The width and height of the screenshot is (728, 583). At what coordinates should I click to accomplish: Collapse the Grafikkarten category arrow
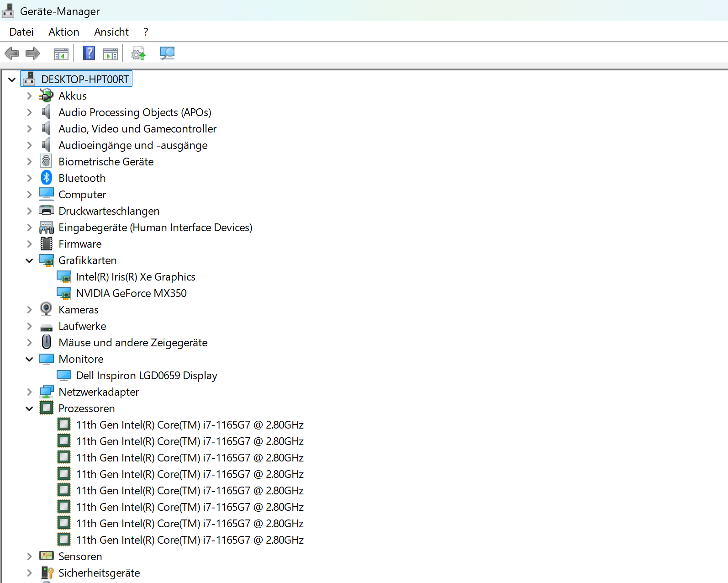(29, 260)
